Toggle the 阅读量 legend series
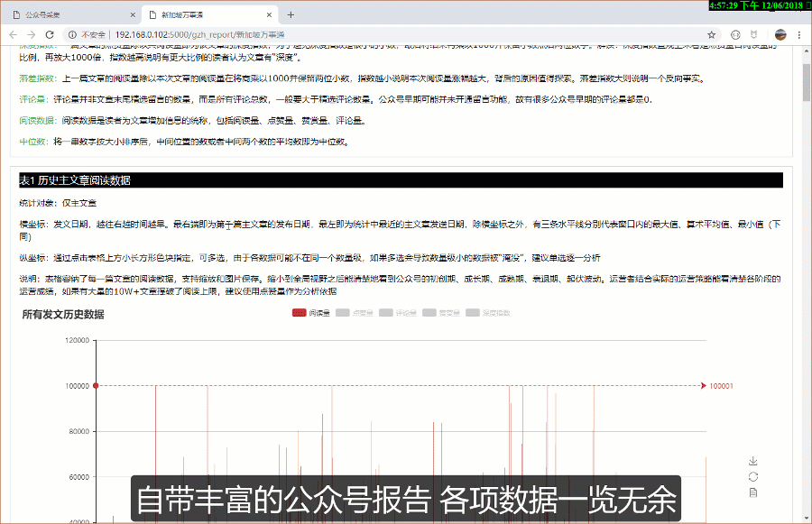 tap(310, 313)
